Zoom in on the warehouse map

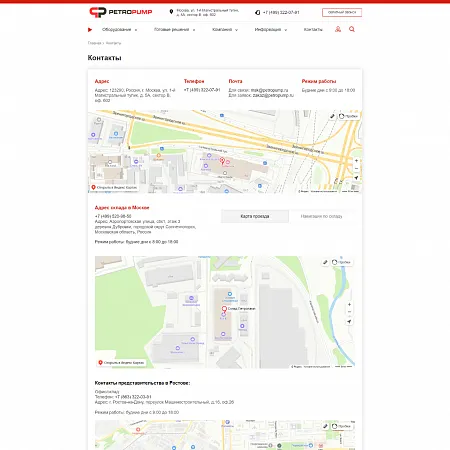[x=349, y=304]
